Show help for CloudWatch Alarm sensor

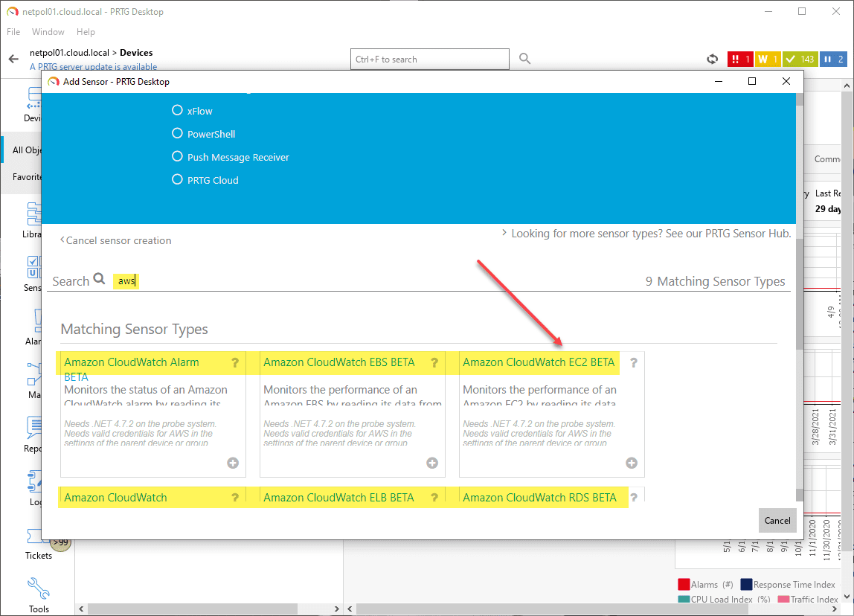click(235, 363)
